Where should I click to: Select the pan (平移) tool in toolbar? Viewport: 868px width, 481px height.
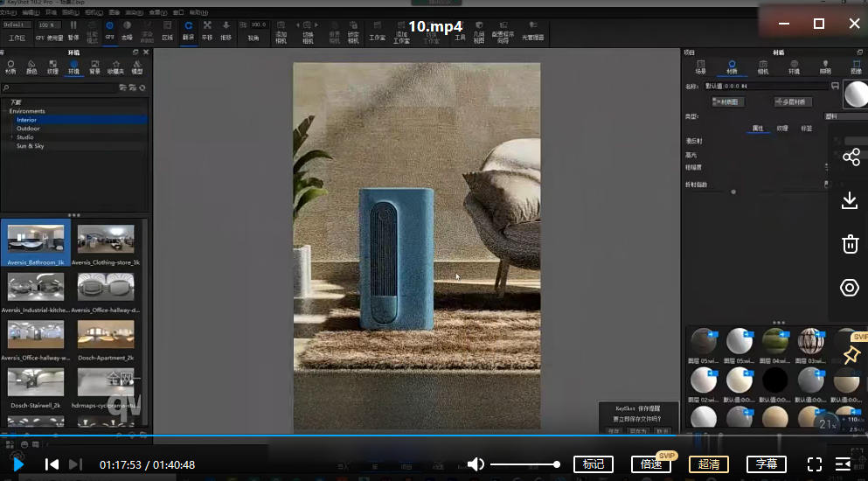(207, 31)
